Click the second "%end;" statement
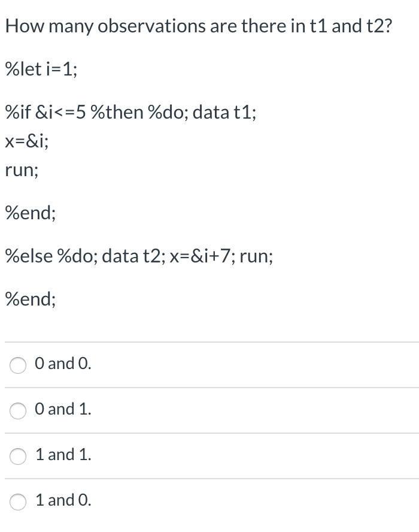Image resolution: width=419 pixels, height=532 pixels. click(30, 299)
